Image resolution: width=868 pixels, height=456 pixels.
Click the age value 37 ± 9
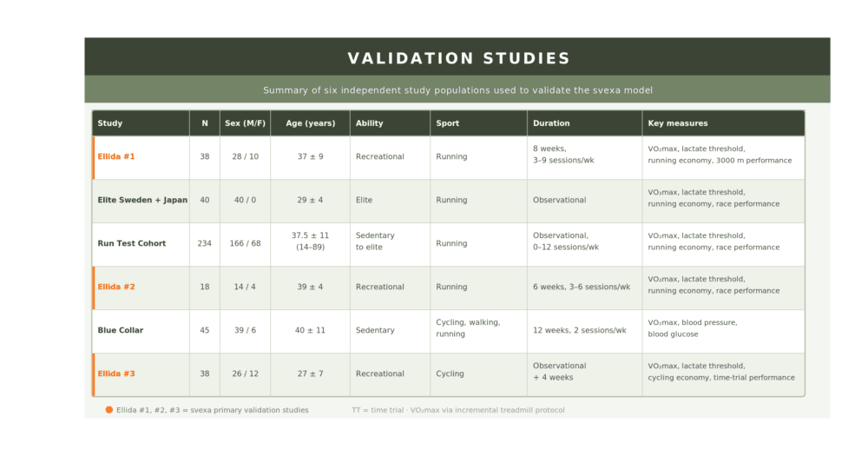(x=311, y=156)
